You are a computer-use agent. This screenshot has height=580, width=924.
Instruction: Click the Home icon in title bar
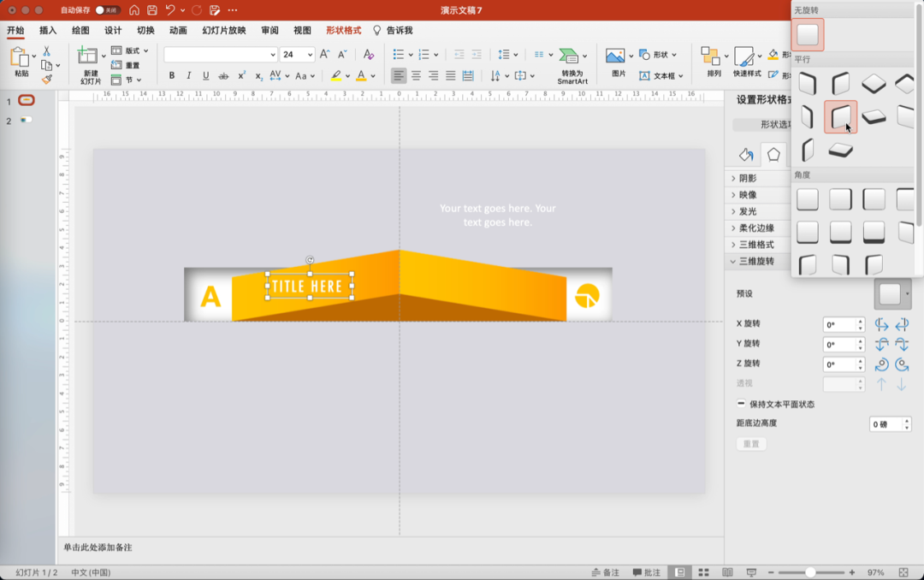(x=134, y=10)
